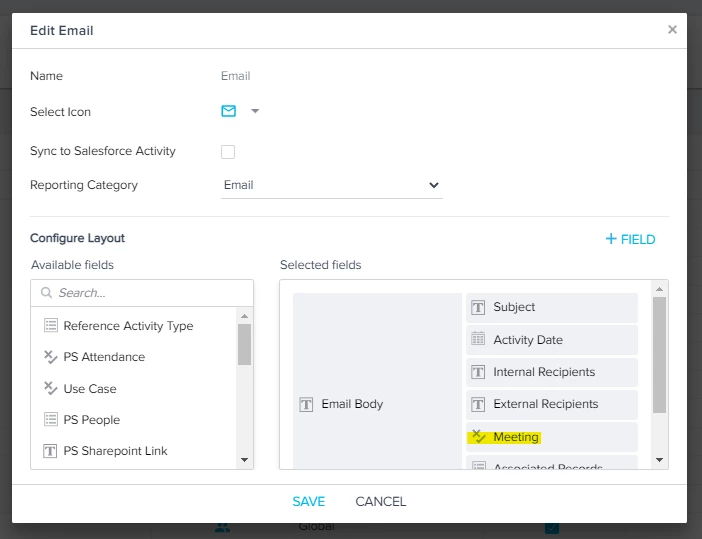702x539 pixels.
Task: Select the highlighted Meeting field
Action: tap(552, 437)
